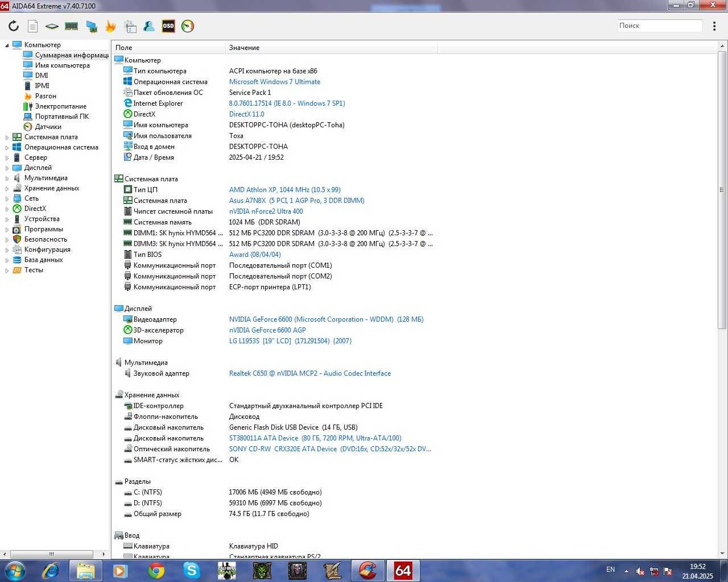Click the EN language indicator
Screen dimensions: 728x582
tap(611, 569)
